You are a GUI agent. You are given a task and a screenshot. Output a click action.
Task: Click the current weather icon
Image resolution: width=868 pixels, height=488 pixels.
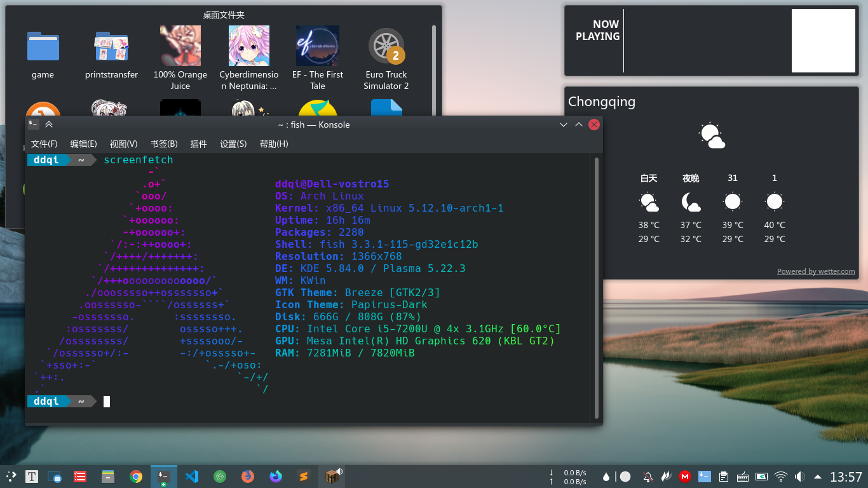coord(712,136)
